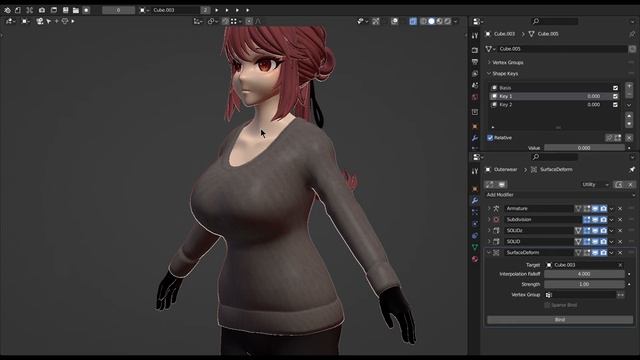Switch to solid shading mode
Image resolution: width=640 pixels, height=360 pixels.
pos(431,21)
